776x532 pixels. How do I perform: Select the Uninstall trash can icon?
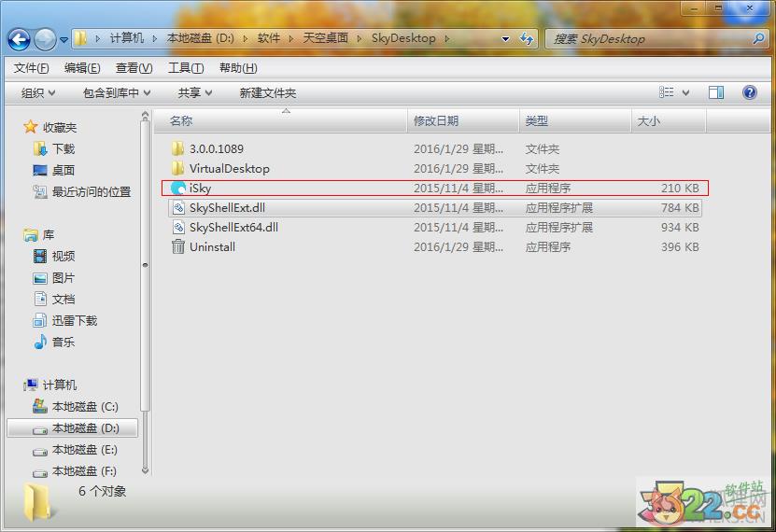[x=178, y=246]
